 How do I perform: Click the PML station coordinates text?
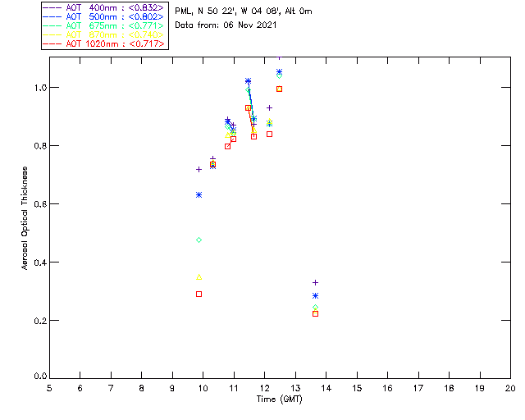tap(244, 11)
